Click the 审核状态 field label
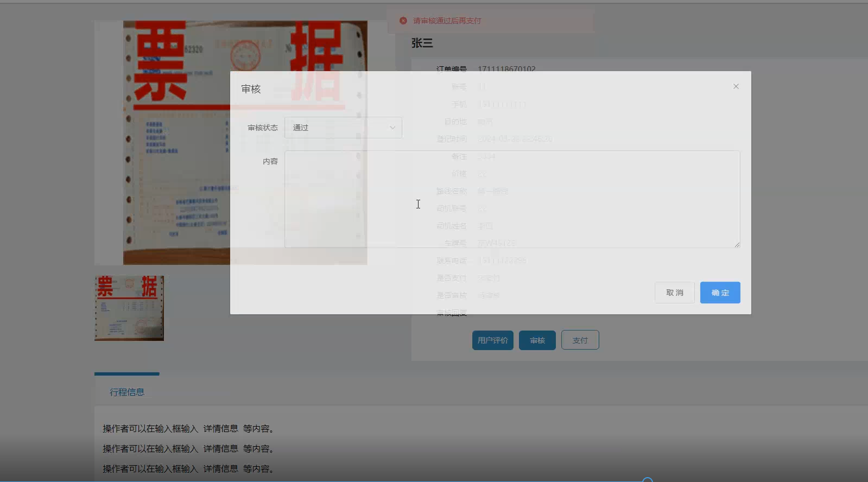 tap(263, 128)
